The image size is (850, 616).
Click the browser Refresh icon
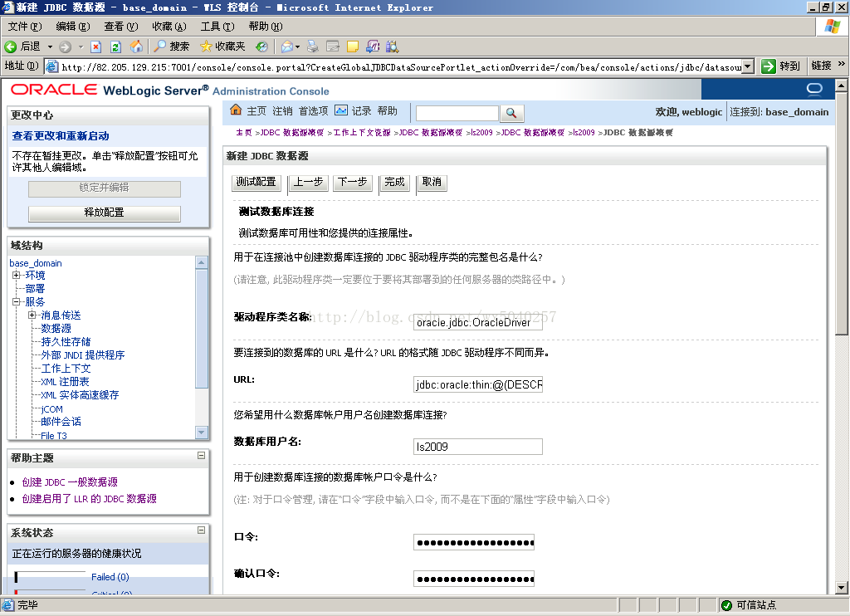point(116,46)
